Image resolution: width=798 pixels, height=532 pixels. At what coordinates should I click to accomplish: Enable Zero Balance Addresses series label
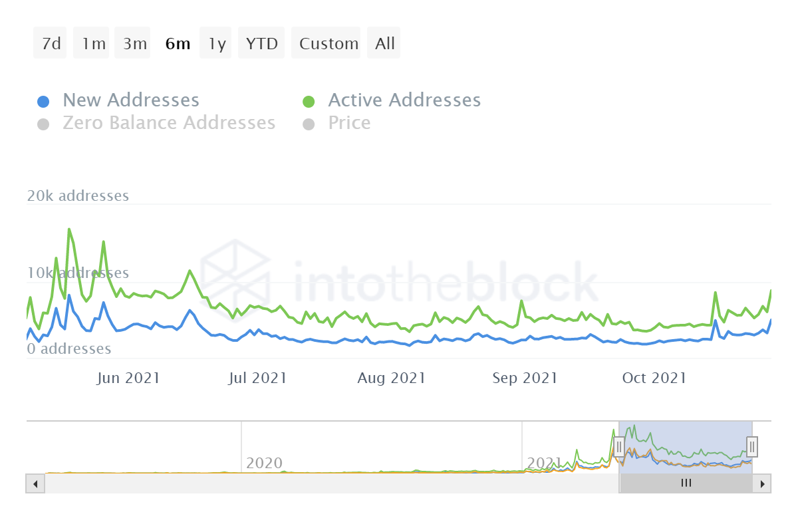(169, 123)
